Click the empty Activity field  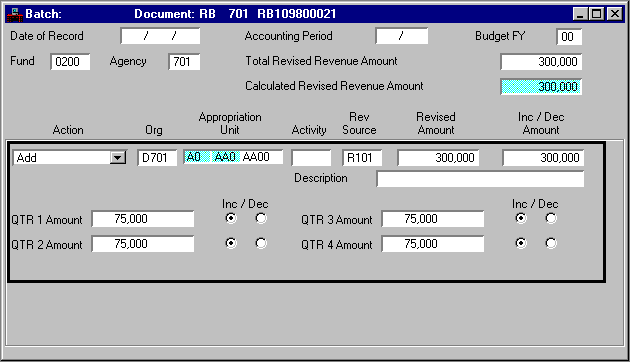[x=311, y=157]
